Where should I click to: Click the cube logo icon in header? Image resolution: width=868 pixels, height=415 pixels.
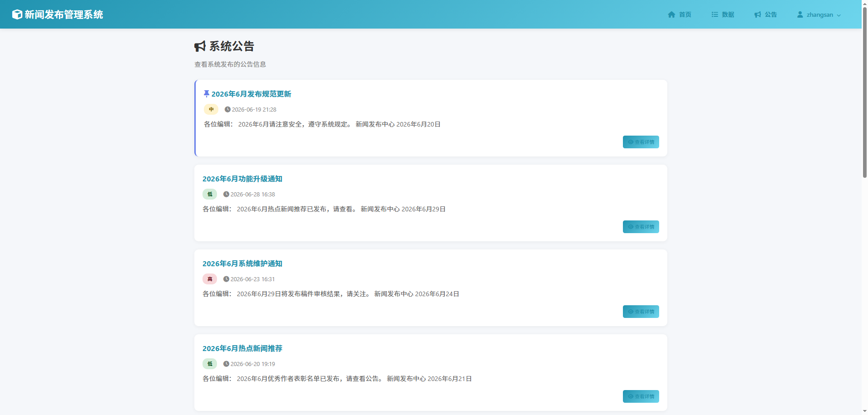tap(17, 15)
